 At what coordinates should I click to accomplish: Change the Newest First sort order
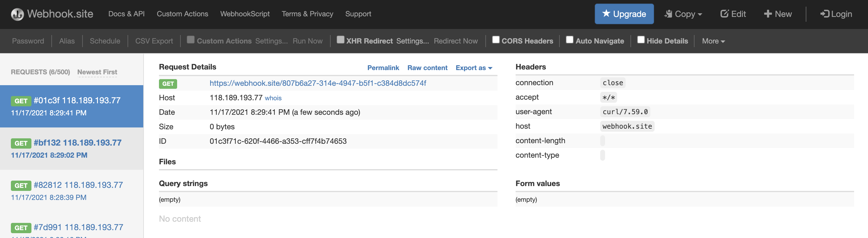(x=97, y=72)
